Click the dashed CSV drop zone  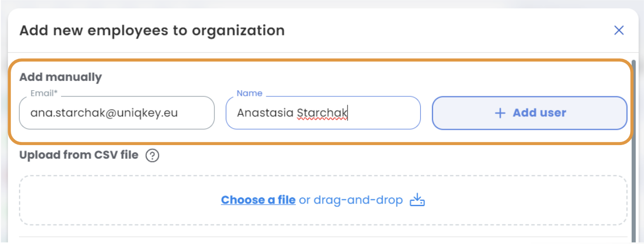click(323, 200)
